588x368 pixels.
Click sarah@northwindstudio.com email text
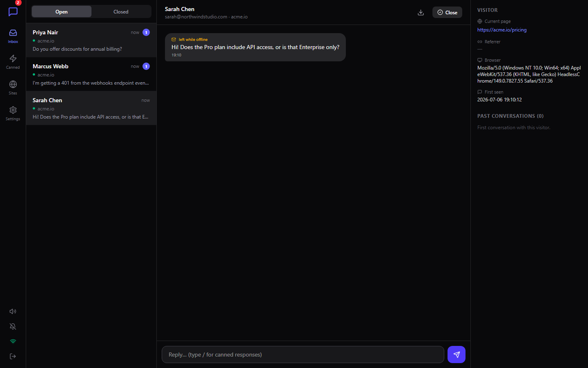pyautogui.click(x=196, y=17)
